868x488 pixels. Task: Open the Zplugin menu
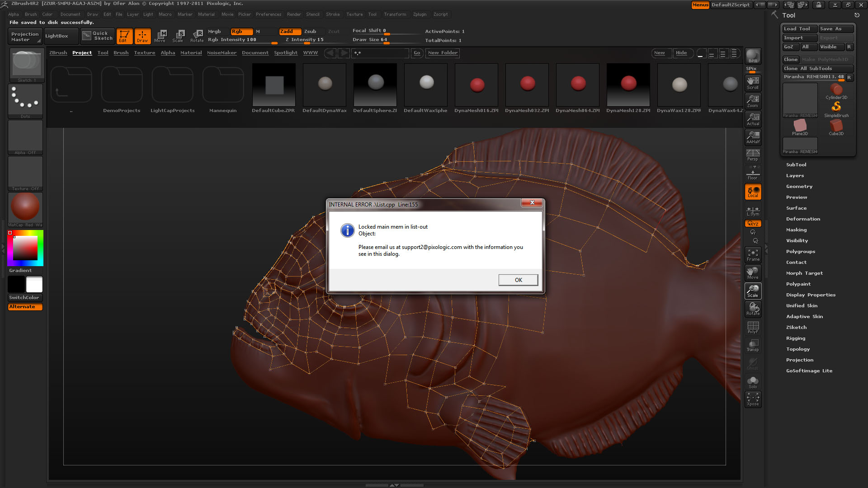pos(420,14)
